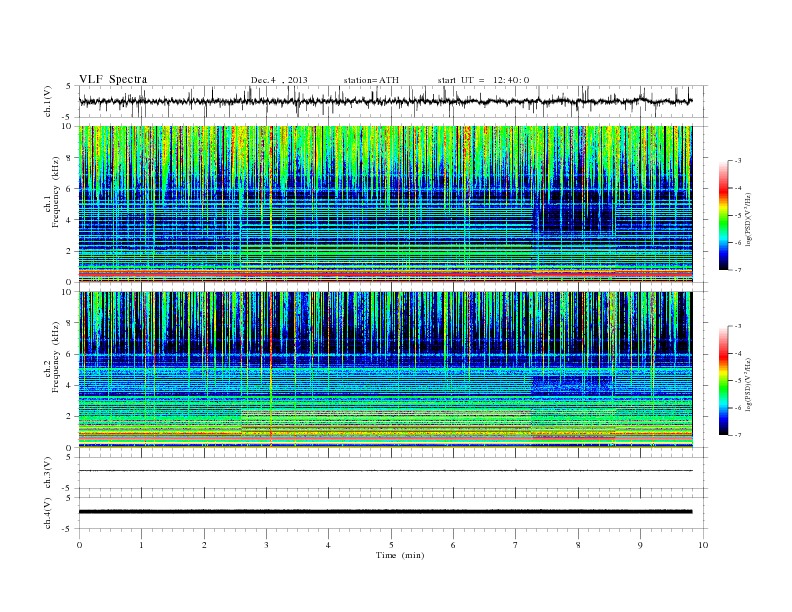792x612 pixels.
Task: Click the "-3" tick on ch.1 colorbar
Action: pos(737,161)
